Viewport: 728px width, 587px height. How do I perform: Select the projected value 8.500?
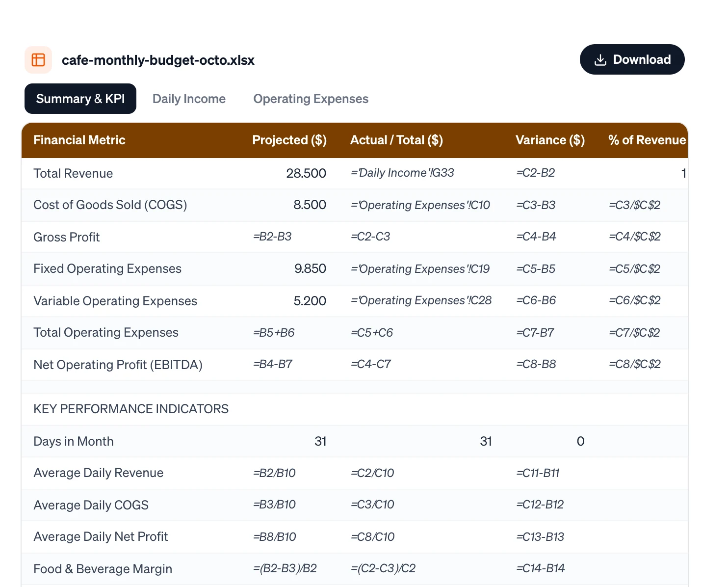(310, 205)
